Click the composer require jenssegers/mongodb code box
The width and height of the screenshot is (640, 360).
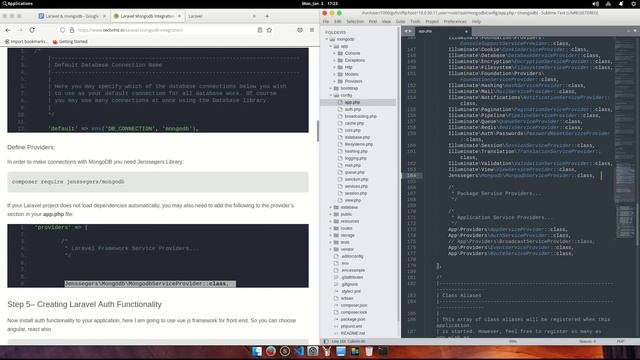(x=158, y=182)
